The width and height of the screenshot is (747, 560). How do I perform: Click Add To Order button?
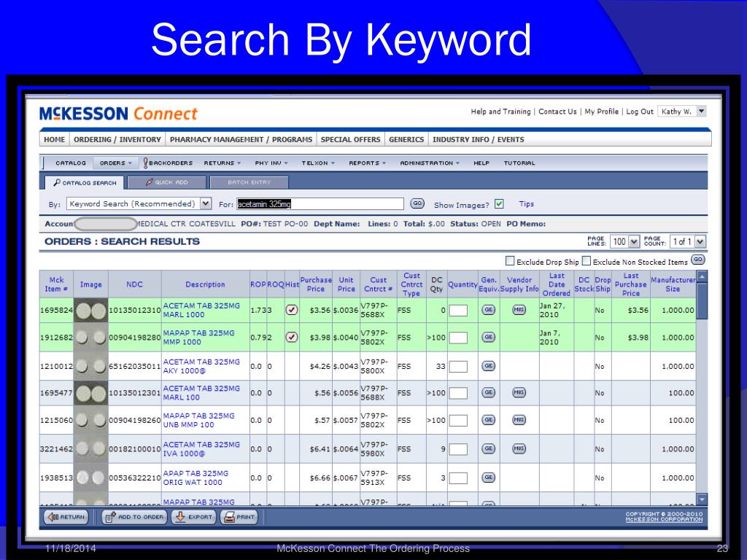pyautogui.click(x=134, y=517)
